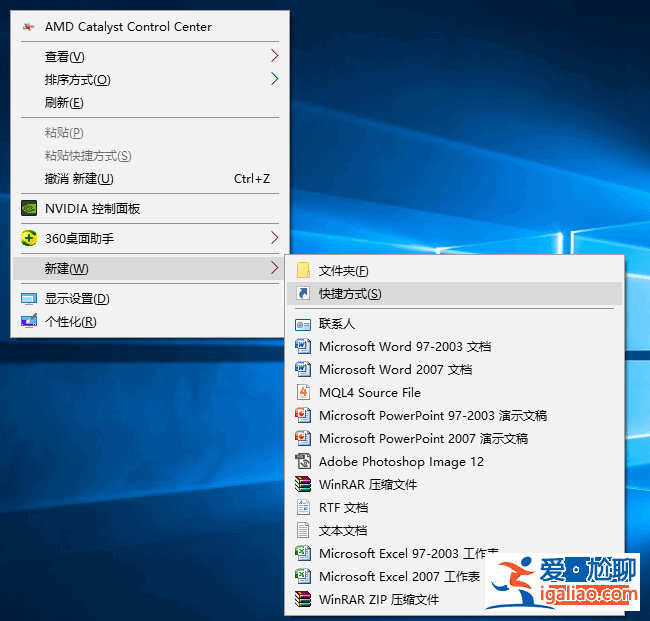Click the WinRAR ZIP archive icon

click(303, 599)
